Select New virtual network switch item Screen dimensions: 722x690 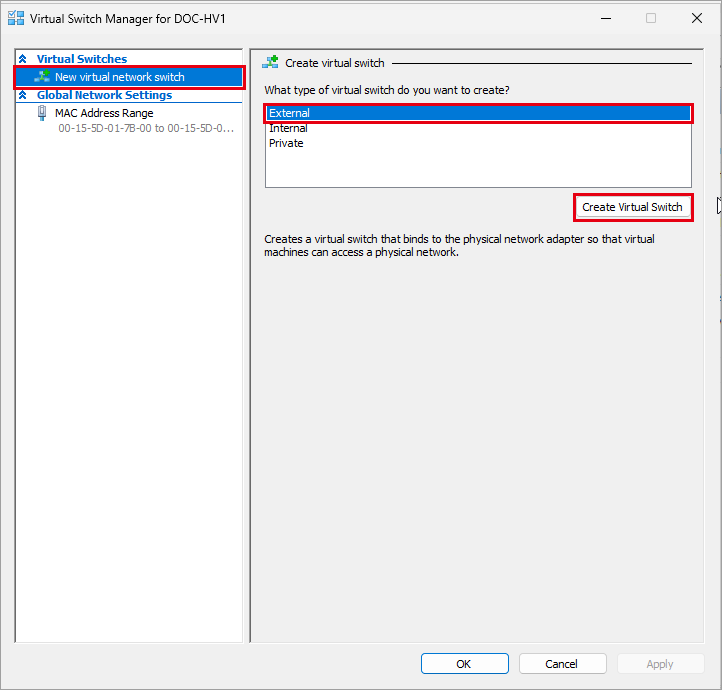(129, 77)
